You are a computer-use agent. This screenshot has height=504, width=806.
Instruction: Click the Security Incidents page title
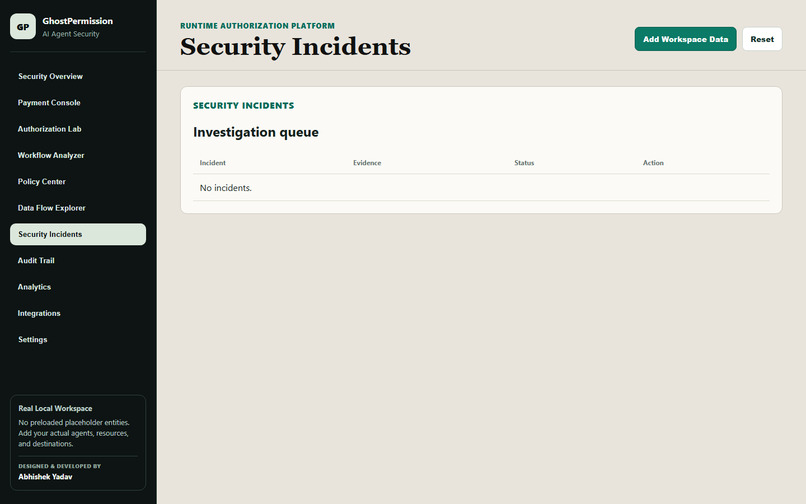[295, 47]
